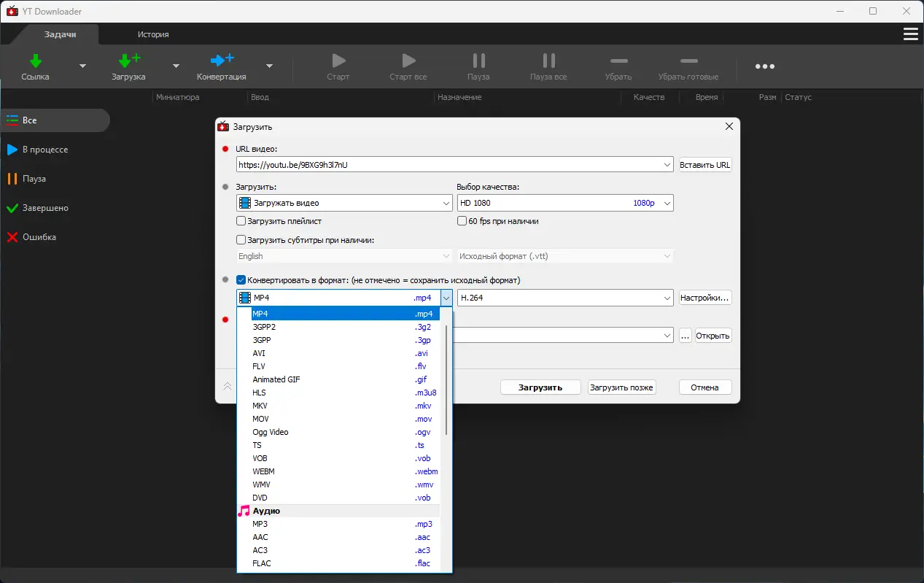Open the Загружать видео type dropdown
924x583 pixels.
click(344, 203)
